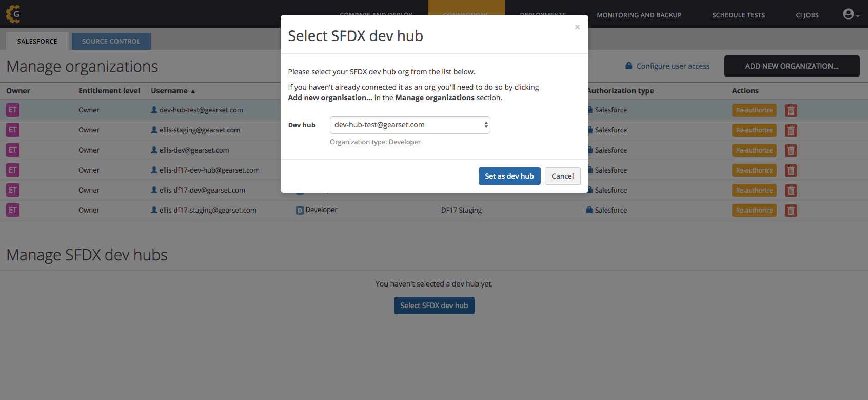This screenshot has height=400, width=868.
Task: Cancel the dev hub selection dialog
Action: click(x=562, y=176)
